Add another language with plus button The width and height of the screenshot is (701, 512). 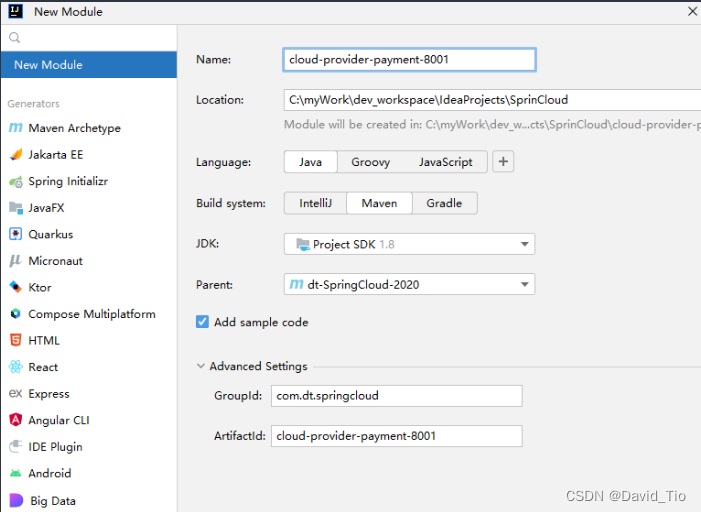tap(503, 161)
